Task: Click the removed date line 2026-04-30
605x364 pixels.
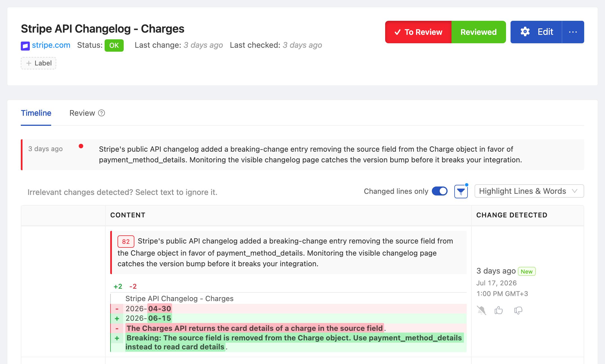Action: [288, 309]
